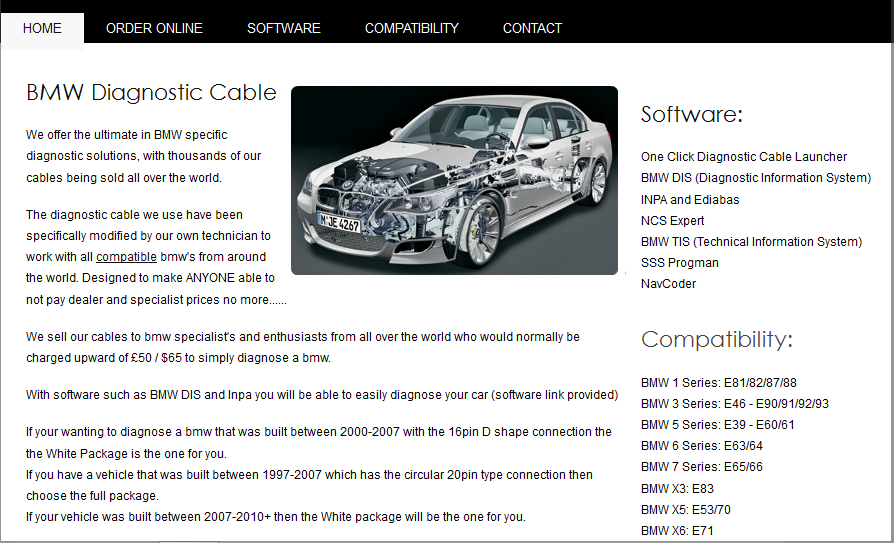Click the line 'With software such as BMW DIS'

tap(322, 395)
